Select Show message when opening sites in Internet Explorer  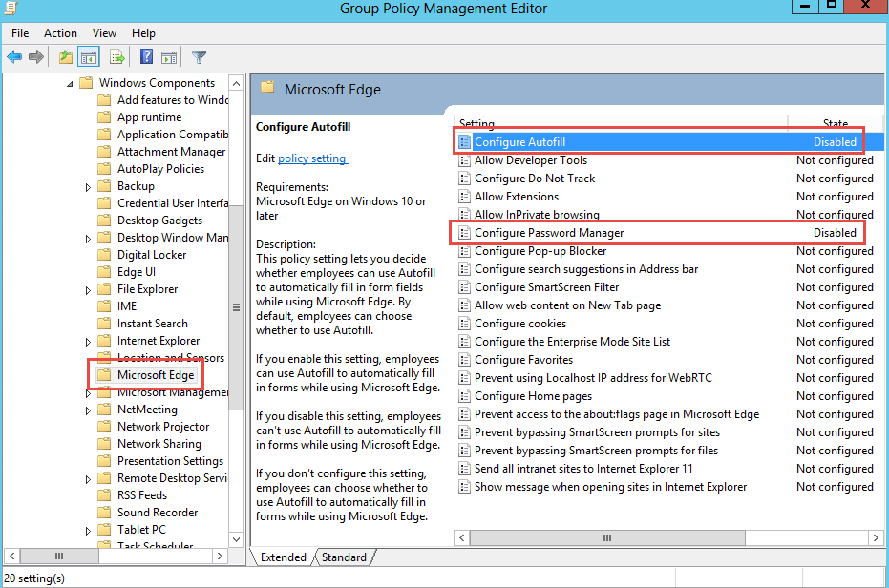click(669, 487)
